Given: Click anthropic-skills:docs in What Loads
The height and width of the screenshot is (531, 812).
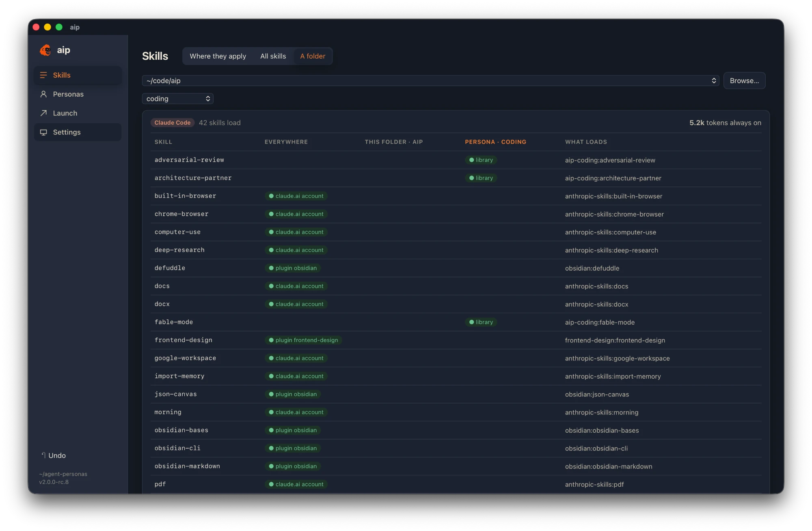Looking at the screenshot, I should tap(596, 286).
